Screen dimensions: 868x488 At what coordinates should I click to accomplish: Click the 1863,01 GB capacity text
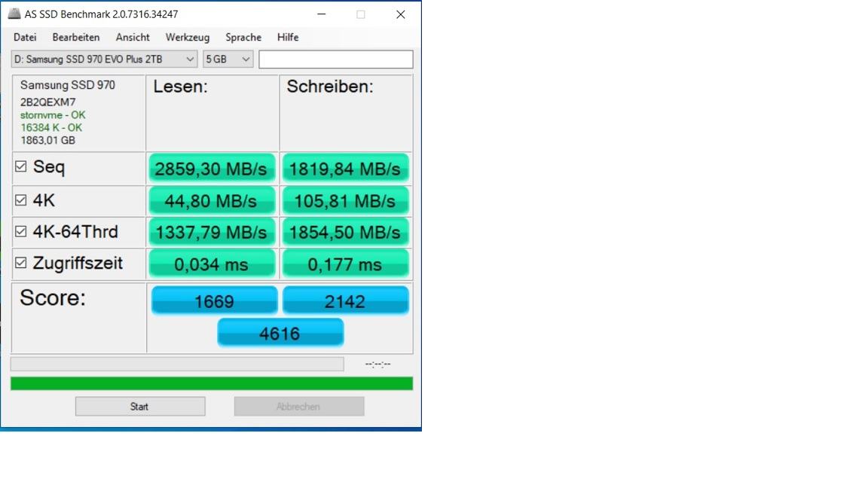click(47, 140)
